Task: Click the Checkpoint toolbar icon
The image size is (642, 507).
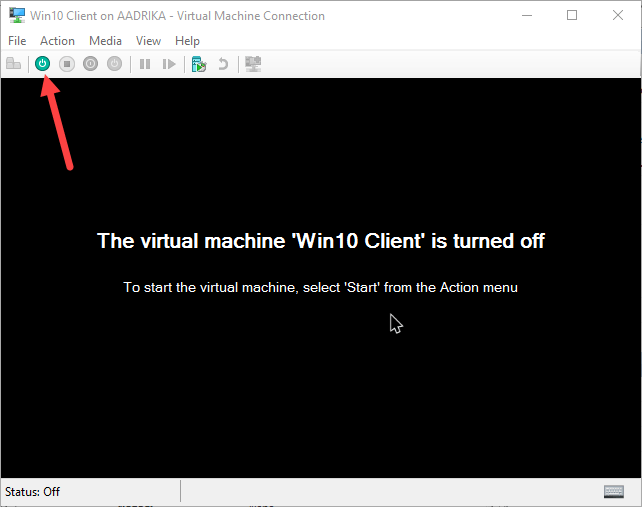Action: [x=199, y=64]
